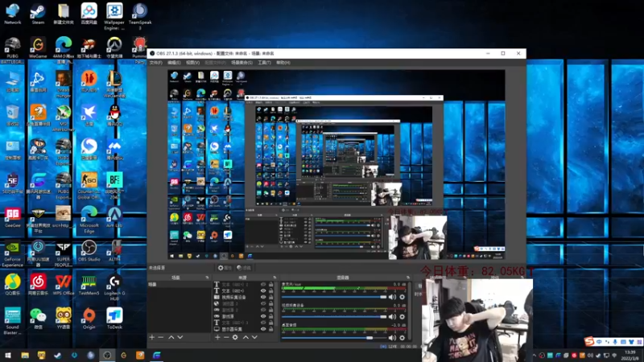Screen dimensions: 644x362
Task: Open the Microsoft Edge desktop shortcut
Action: tap(89, 220)
